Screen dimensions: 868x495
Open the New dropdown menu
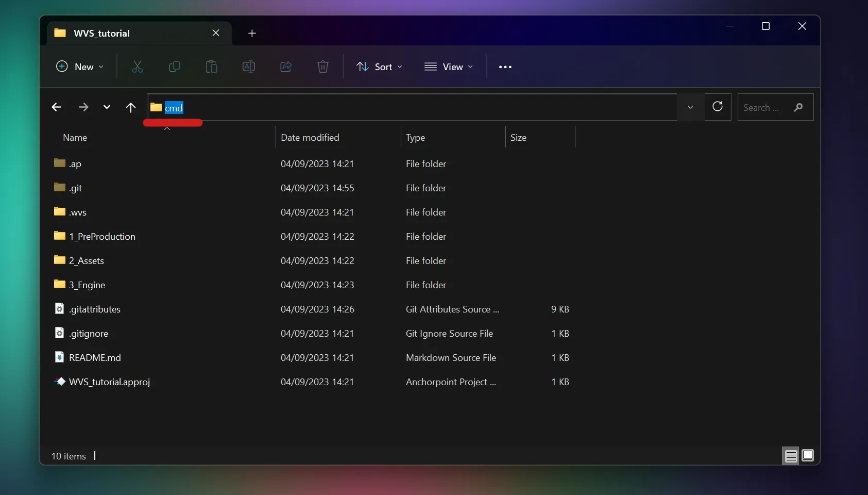tap(80, 67)
